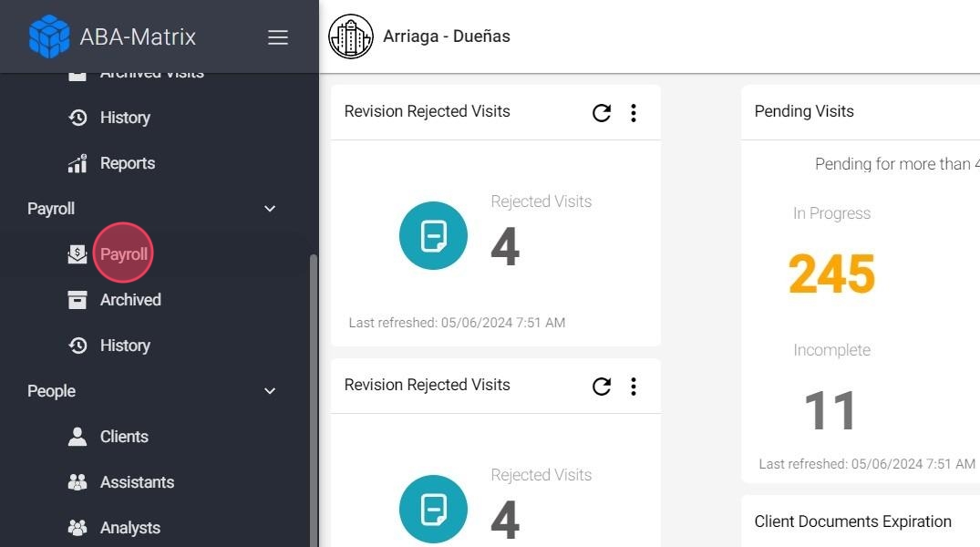Click the Analysts group icon
This screenshot has width=980, height=547.
click(77, 528)
